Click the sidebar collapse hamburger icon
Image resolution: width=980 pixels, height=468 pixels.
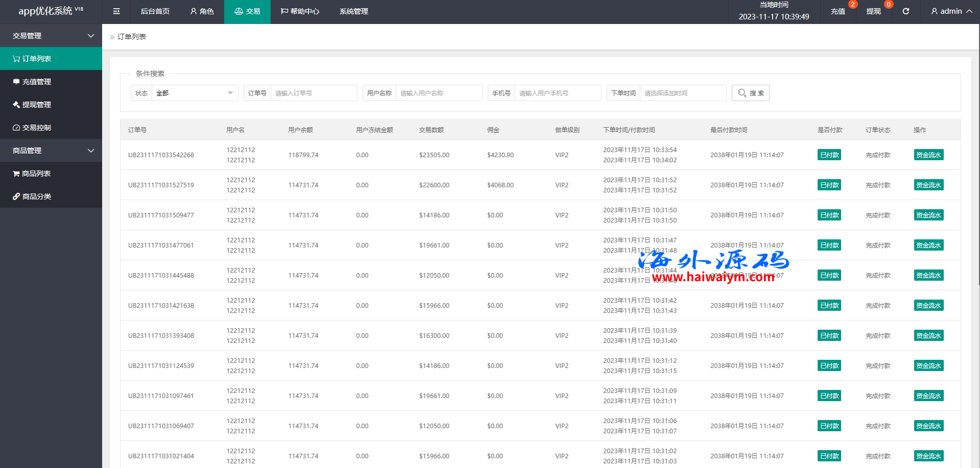pyautogui.click(x=116, y=11)
